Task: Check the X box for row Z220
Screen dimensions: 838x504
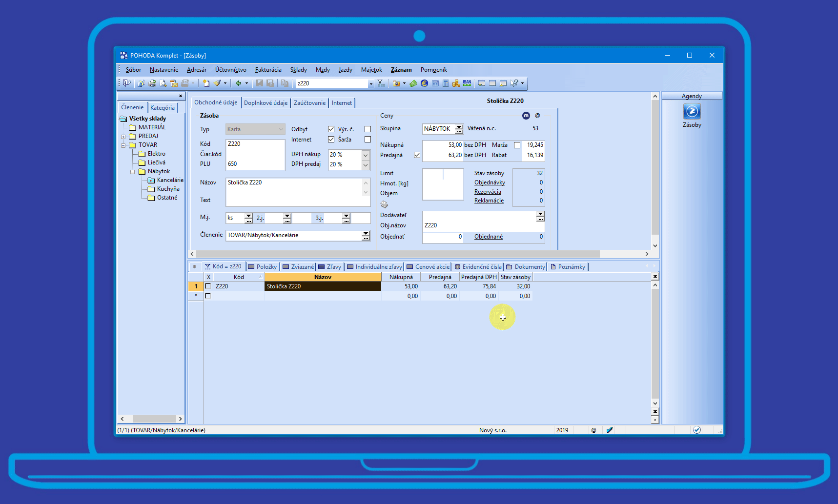Action: pos(208,286)
